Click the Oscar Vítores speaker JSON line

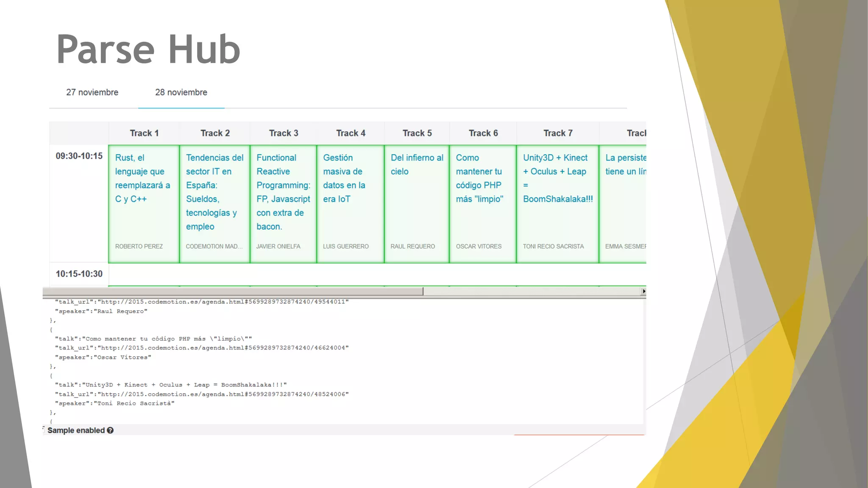click(x=103, y=357)
